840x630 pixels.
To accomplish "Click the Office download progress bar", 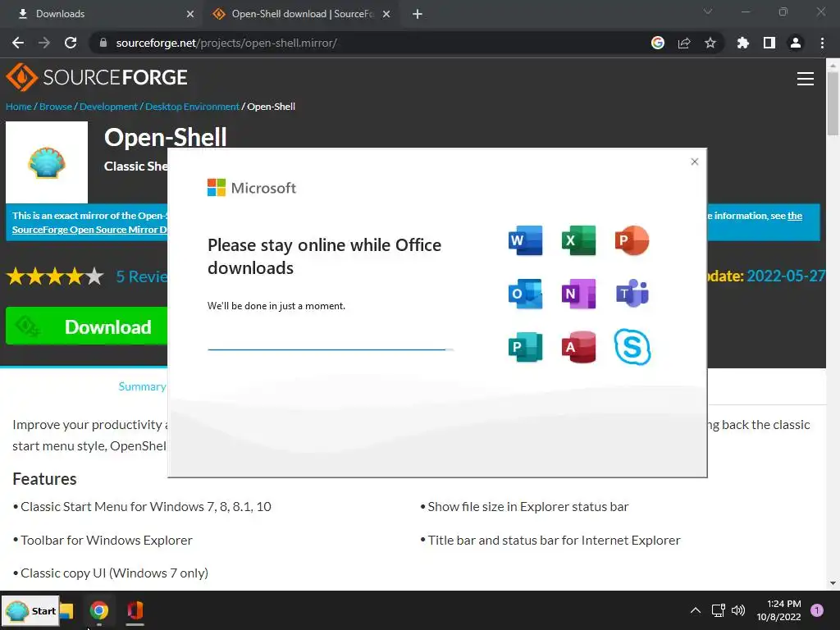I will [x=331, y=349].
